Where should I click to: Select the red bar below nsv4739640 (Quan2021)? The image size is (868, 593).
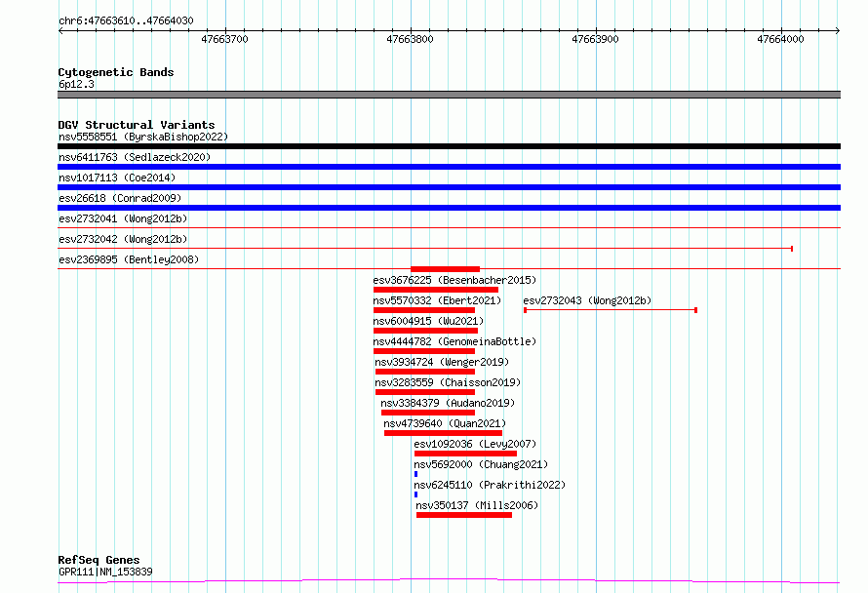click(443, 433)
